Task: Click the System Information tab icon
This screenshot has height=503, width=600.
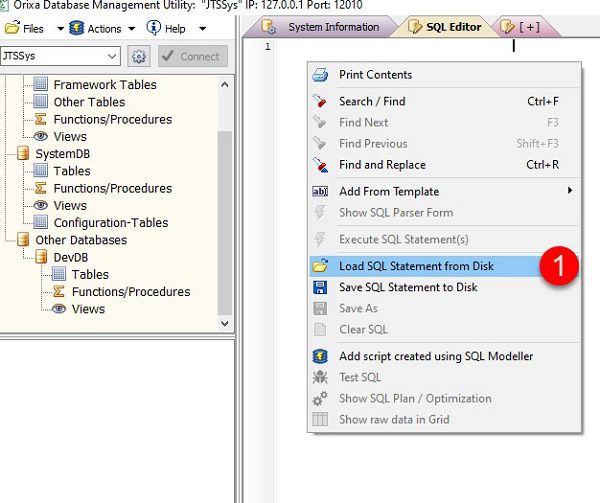Action: (x=269, y=27)
